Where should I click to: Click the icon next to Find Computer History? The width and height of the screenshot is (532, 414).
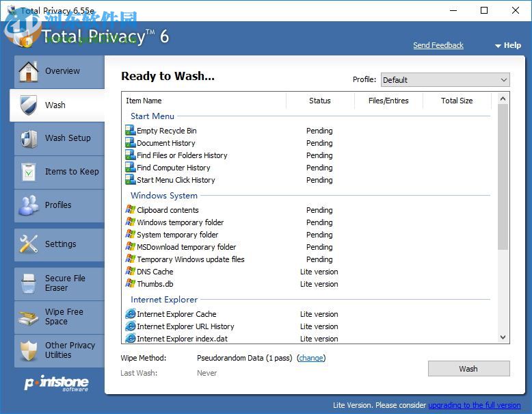coord(131,167)
